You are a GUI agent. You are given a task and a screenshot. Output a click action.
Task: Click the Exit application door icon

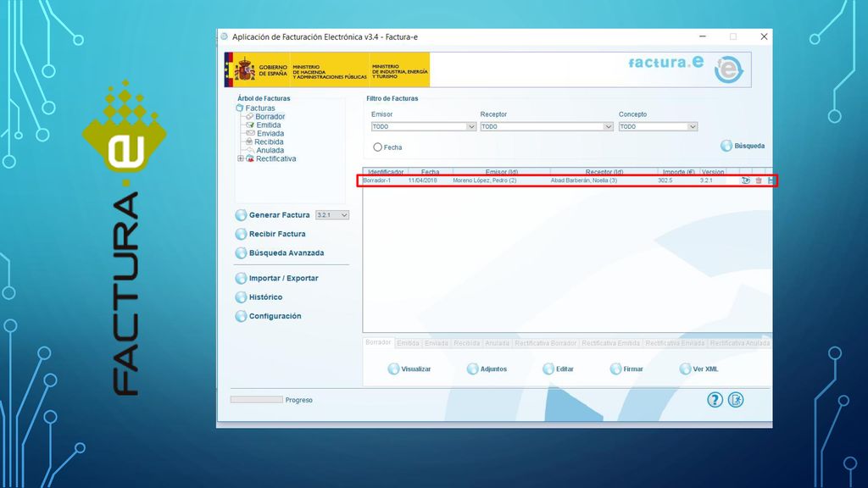pyautogui.click(x=736, y=400)
